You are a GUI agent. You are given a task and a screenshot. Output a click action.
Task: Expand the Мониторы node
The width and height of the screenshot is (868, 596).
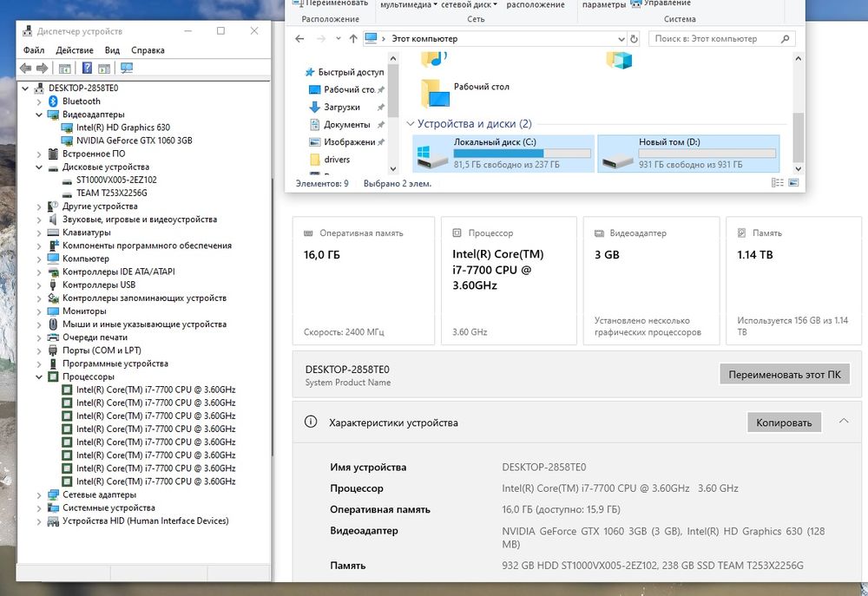pos(39,311)
